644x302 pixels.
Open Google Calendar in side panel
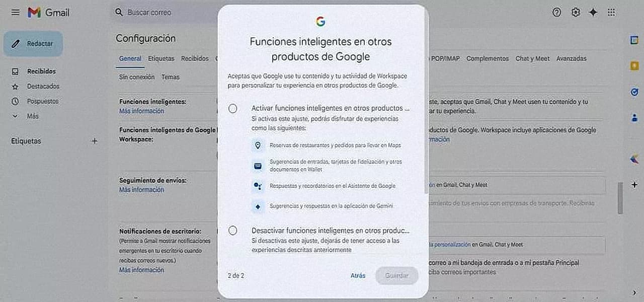tap(634, 41)
